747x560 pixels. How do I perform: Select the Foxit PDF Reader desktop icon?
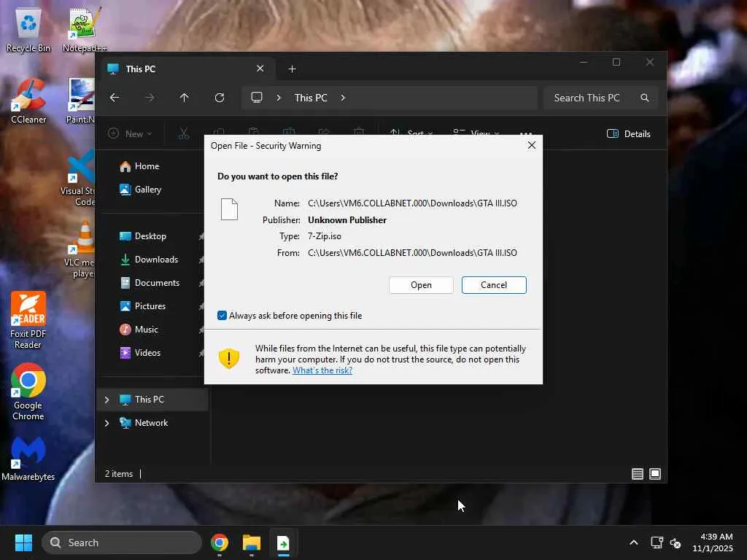[x=28, y=321]
